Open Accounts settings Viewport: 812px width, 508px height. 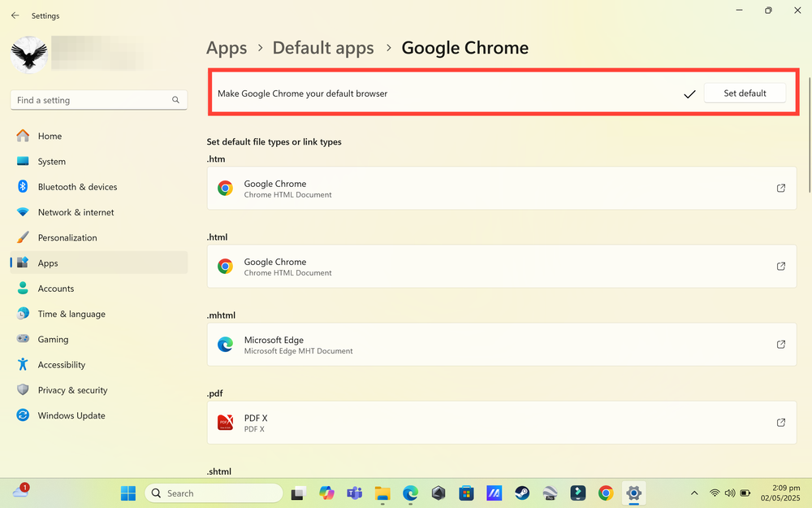(x=99, y=289)
